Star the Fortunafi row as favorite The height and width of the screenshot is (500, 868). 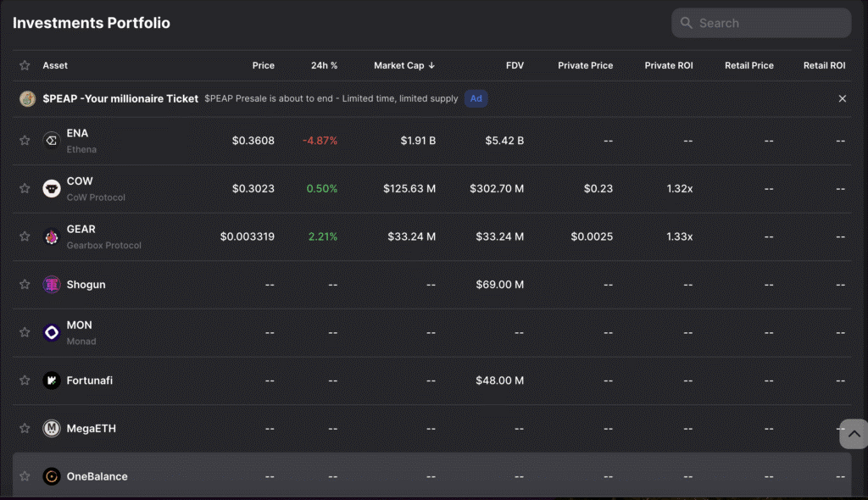coord(25,381)
